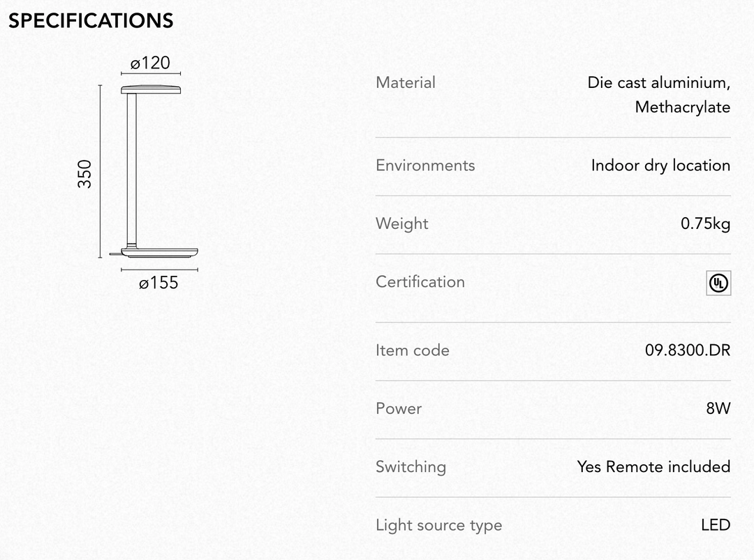The image size is (754, 560).
Task: Click the UL certification icon
Action: tap(718, 283)
